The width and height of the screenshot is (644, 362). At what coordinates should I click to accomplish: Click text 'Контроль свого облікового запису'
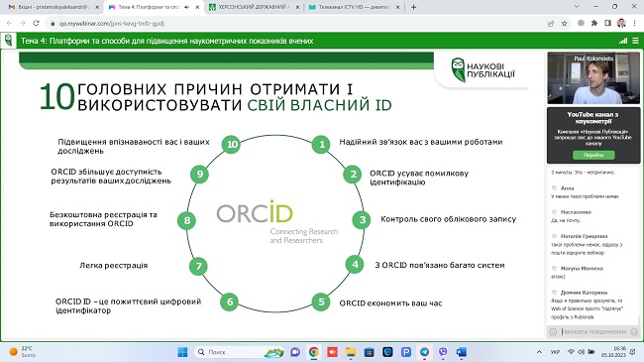click(449, 219)
